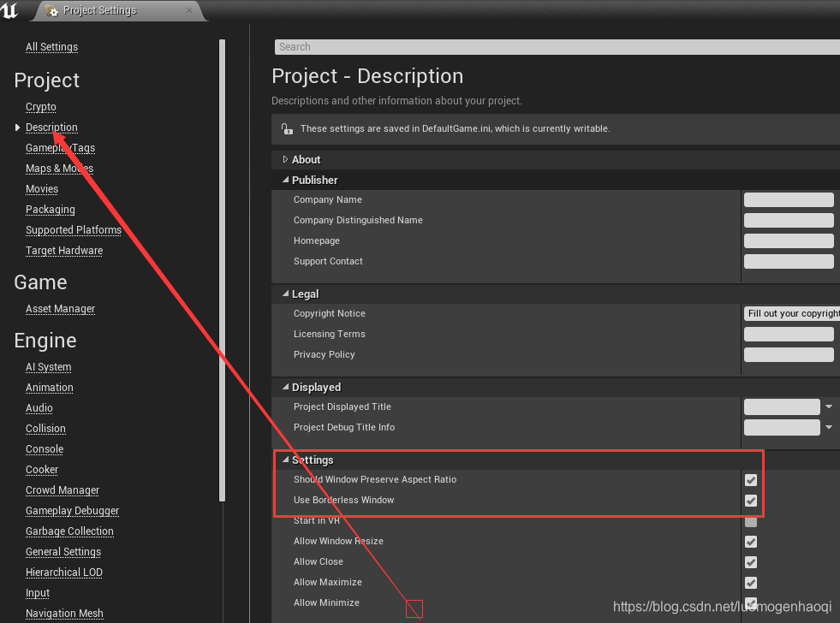Click the 'Project - Description' heading
840x623 pixels.
(367, 76)
